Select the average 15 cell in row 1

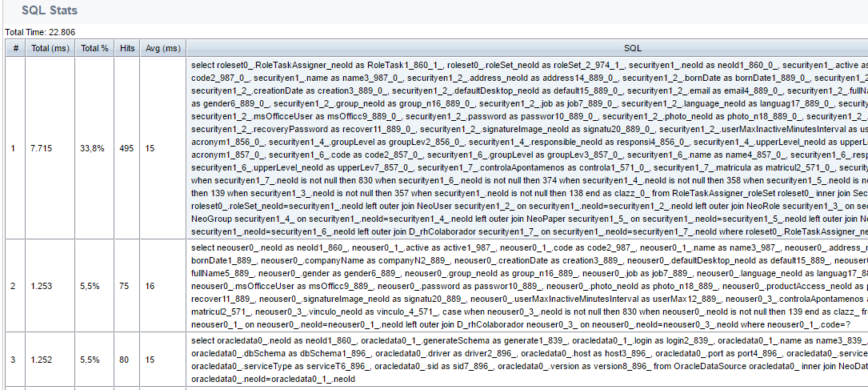coord(162,150)
